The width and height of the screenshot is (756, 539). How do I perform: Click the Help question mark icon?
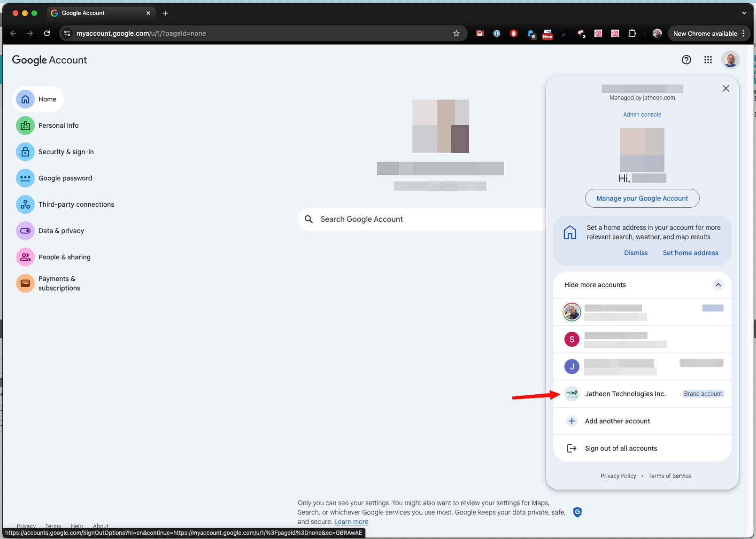[687, 60]
